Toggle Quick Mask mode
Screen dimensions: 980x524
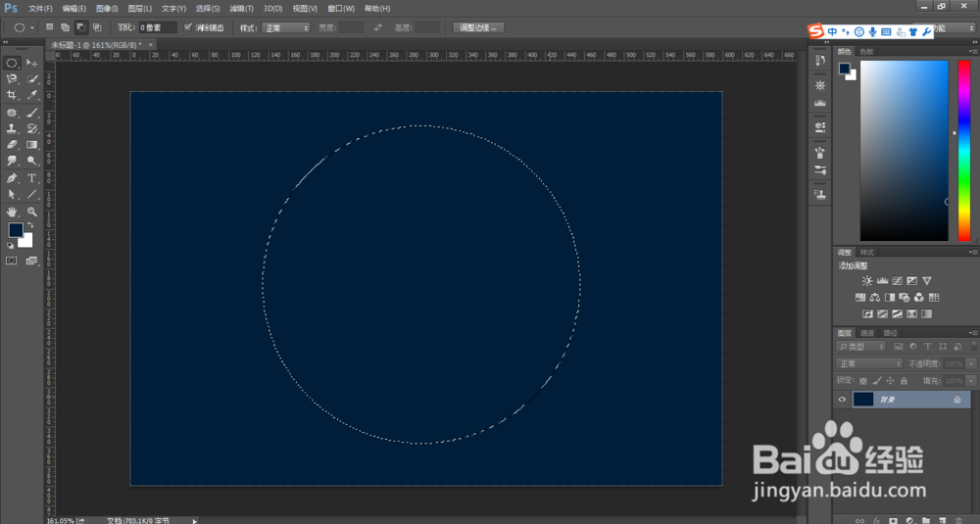click(11, 261)
